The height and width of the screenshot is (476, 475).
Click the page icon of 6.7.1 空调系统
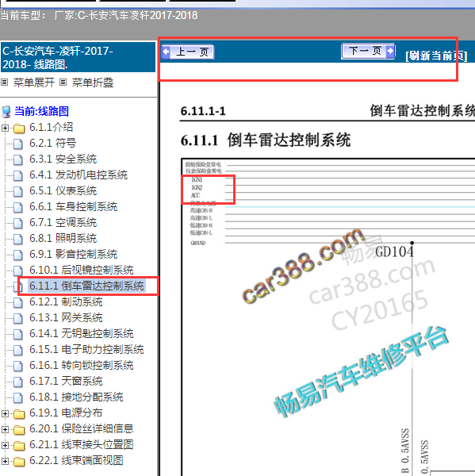tap(18, 223)
